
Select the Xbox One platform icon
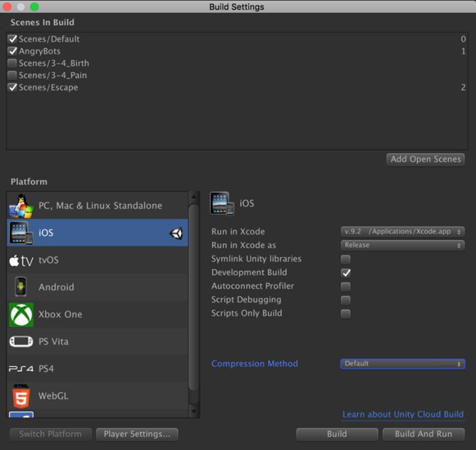22,314
